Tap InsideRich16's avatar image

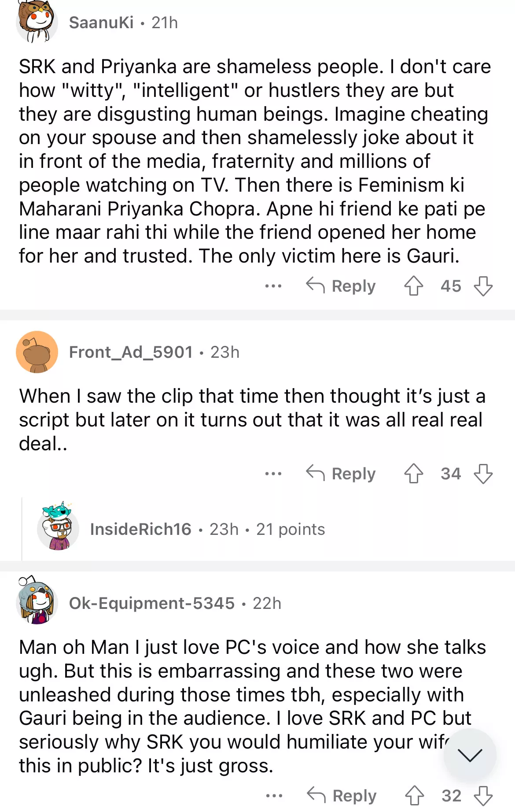[58, 528]
